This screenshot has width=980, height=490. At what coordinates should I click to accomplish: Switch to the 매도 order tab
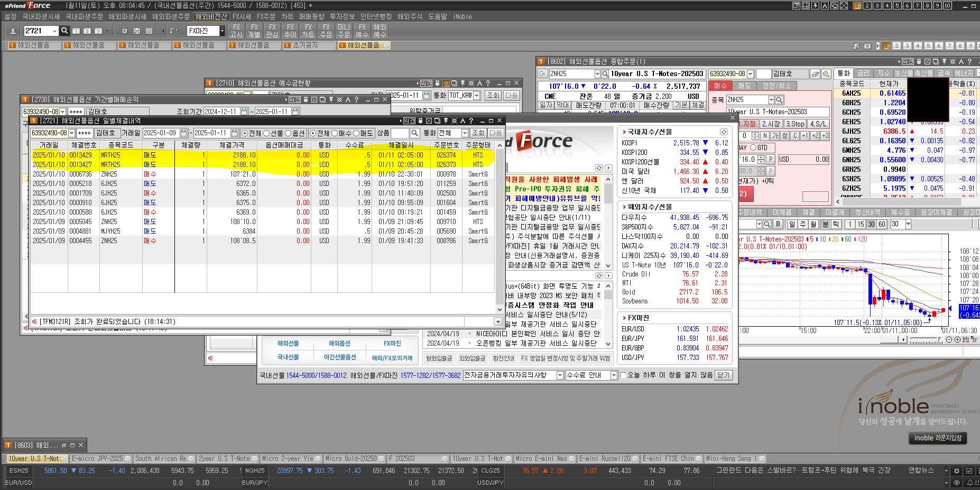point(744,86)
